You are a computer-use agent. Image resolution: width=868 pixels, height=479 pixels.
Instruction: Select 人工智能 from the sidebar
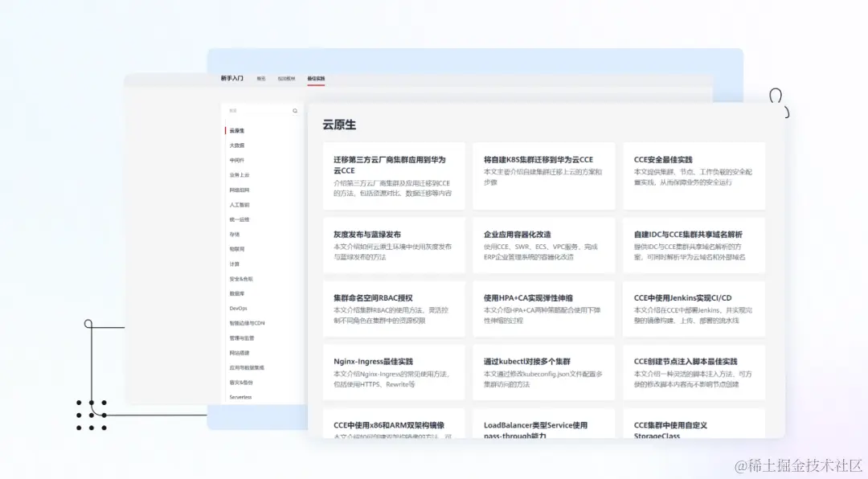pos(240,205)
